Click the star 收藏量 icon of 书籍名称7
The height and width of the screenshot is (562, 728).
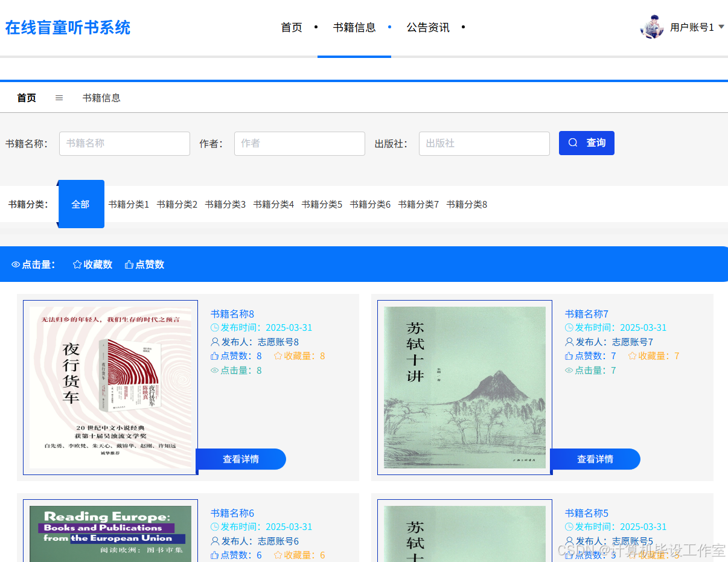coord(633,356)
